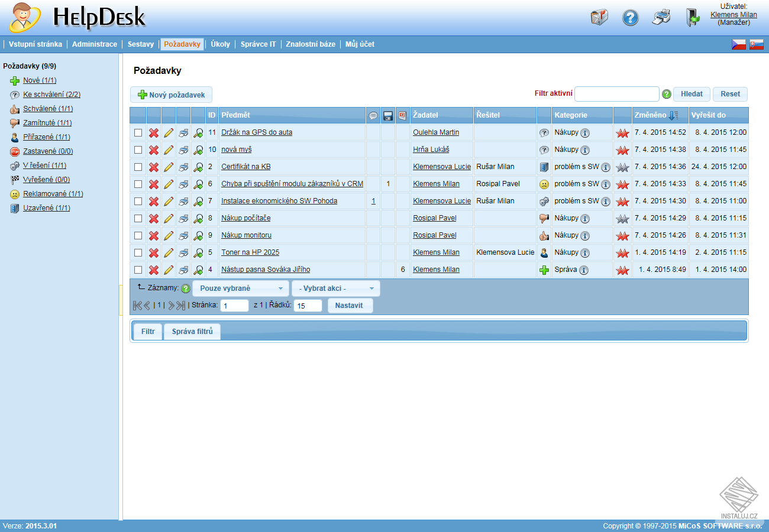Click the 'Stránka' page number field
Screen dimensions: 769x532
coord(235,306)
